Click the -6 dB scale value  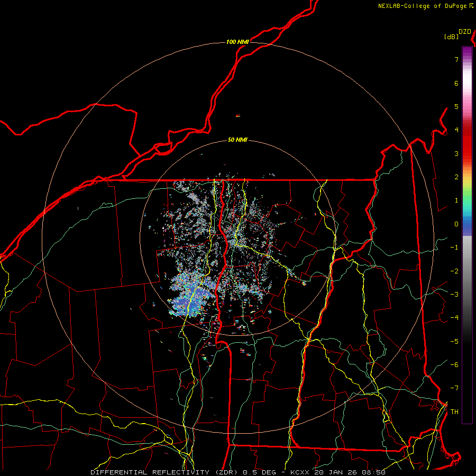coord(454,364)
